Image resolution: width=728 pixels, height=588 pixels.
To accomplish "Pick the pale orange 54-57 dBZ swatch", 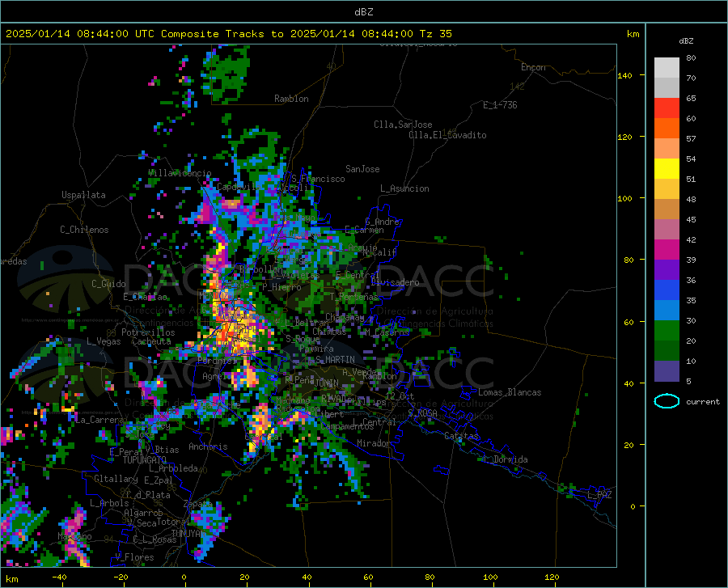I will pyautogui.click(x=667, y=149).
